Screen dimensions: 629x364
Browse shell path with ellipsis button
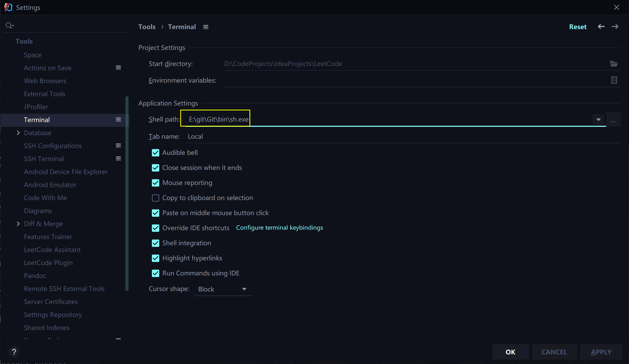point(613,120)
